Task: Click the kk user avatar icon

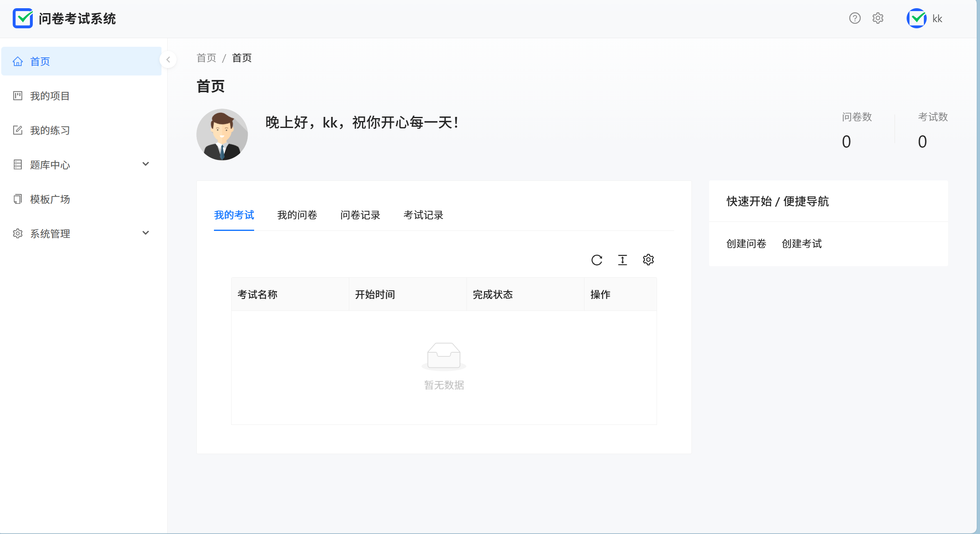Action: tap(916, 18)
